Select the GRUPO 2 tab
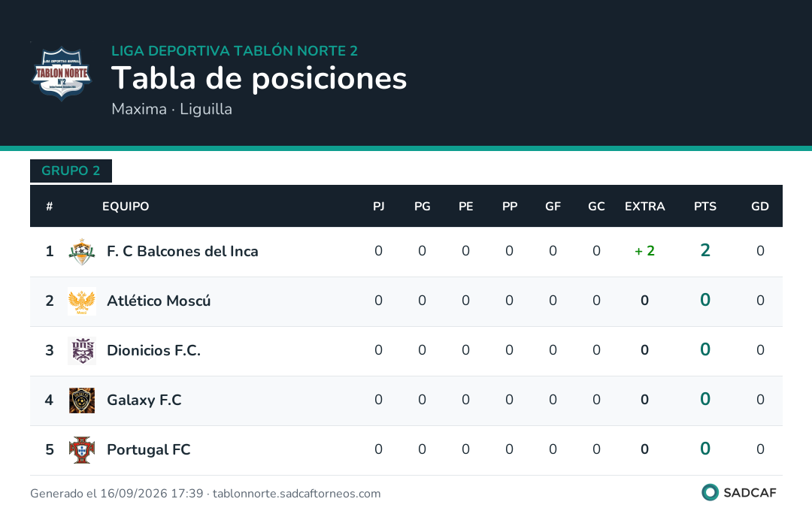Screen dimensions: 812x532 pyautogui.click(x=71, y=171)
